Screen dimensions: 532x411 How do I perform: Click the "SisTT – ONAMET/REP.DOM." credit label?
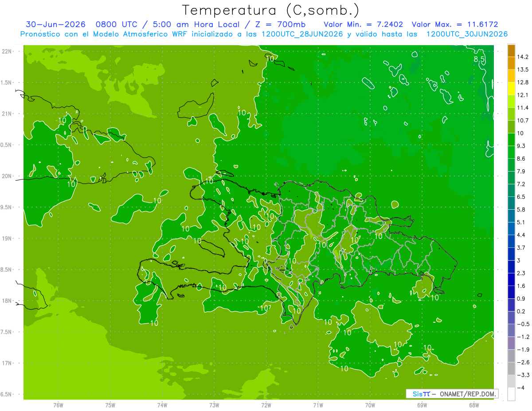point(452,394)
